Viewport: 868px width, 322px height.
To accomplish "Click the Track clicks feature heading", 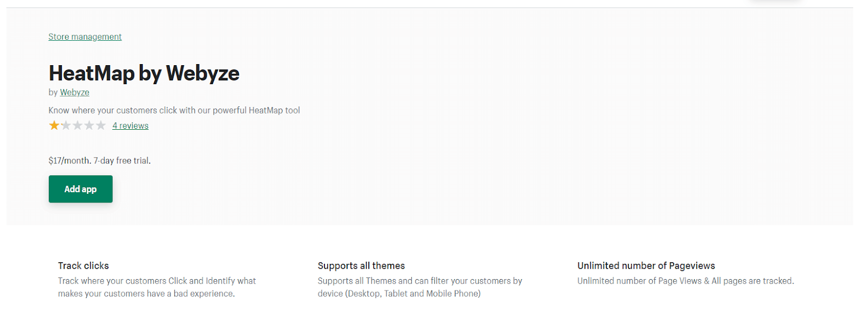I will coord(83,266).
